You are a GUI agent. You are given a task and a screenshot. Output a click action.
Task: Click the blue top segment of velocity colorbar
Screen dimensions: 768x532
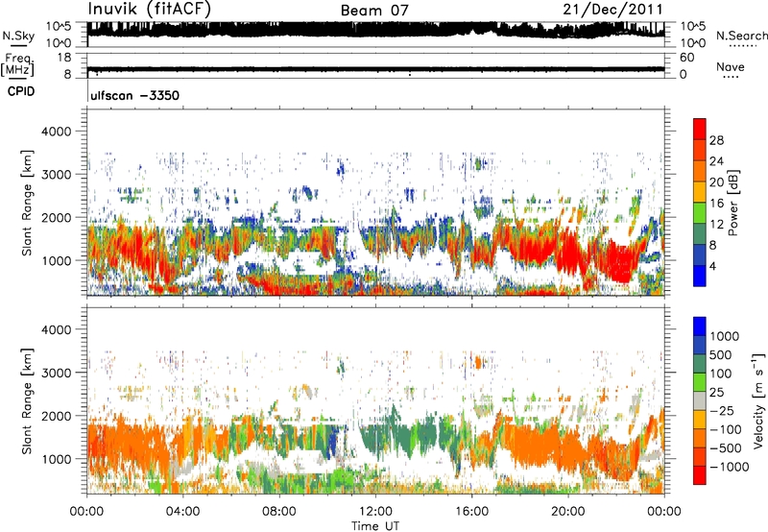pos(700,326)
